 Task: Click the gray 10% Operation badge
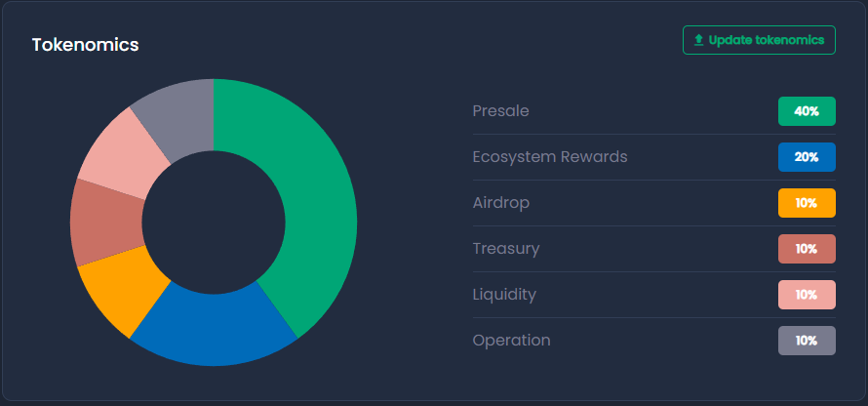tap(807, 341)
